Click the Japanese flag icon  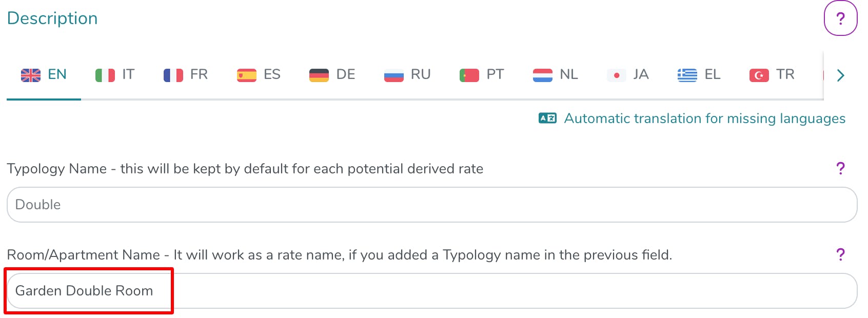tap(617, 75)
